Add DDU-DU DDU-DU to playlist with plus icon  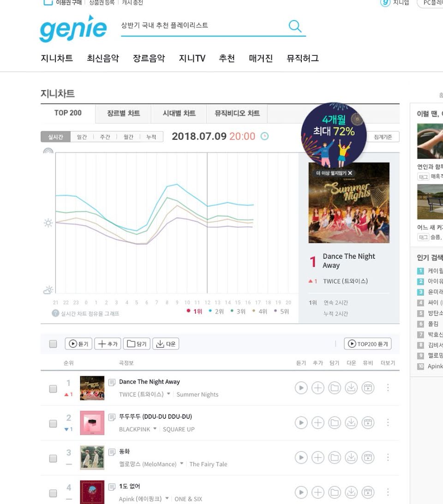[318, 422]
